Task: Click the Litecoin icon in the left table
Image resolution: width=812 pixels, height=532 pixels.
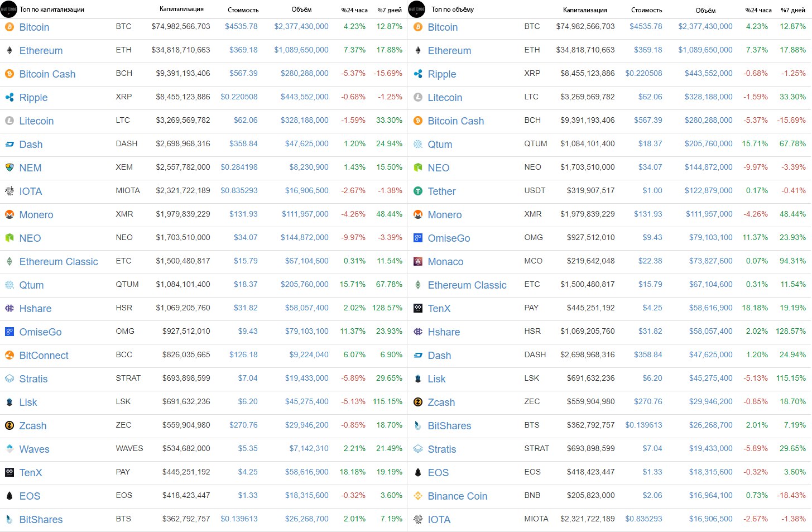Action: (9, 121)
